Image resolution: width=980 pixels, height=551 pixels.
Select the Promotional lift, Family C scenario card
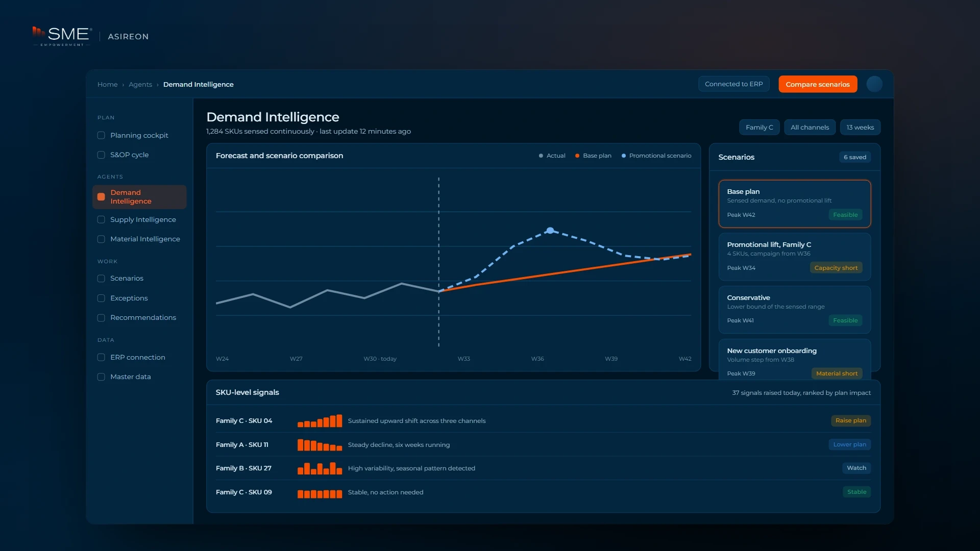pyautogui.click(x=795, y=257)
